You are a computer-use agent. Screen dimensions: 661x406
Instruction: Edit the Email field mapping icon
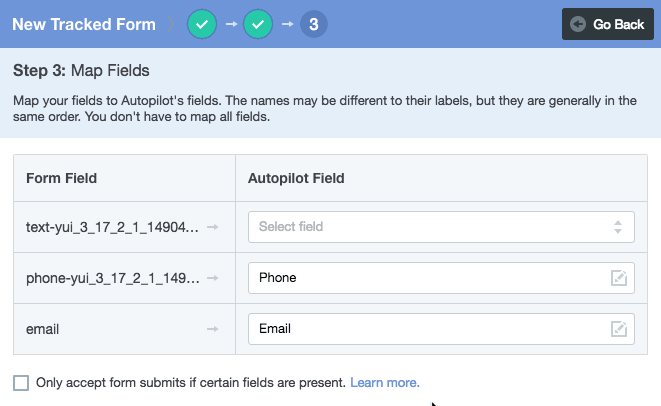coord(619,329)
